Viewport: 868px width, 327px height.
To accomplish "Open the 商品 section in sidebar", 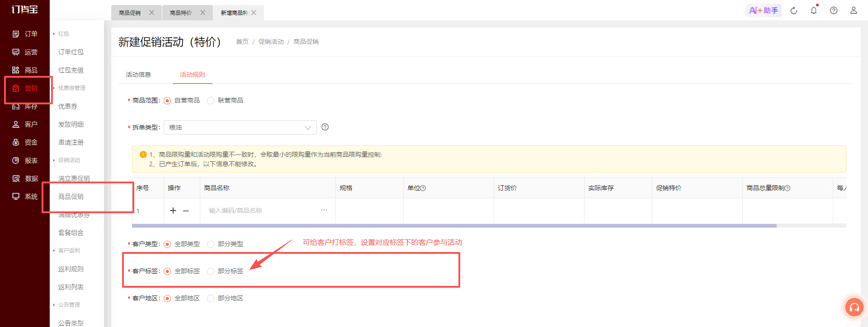I will 25,70.
